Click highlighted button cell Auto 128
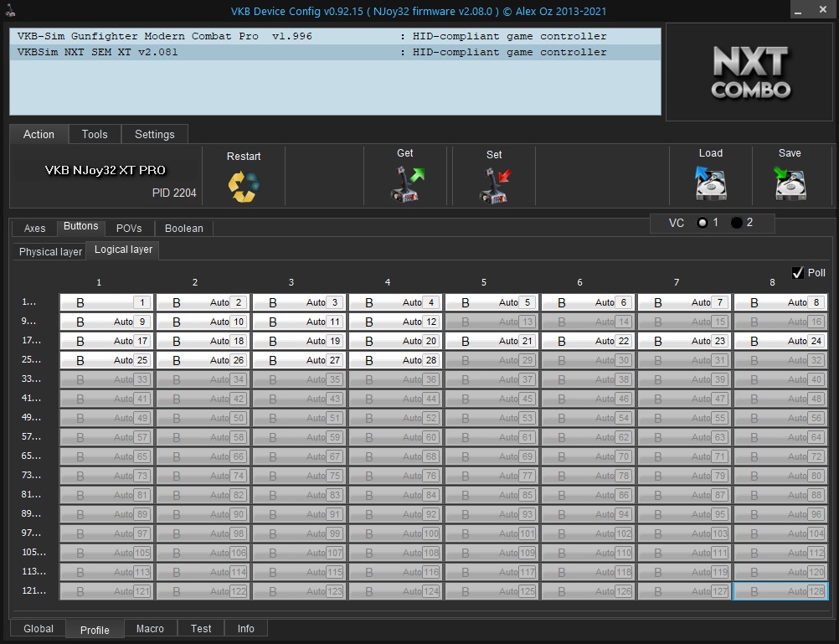 pyautogui.click(x=780, y=591)
